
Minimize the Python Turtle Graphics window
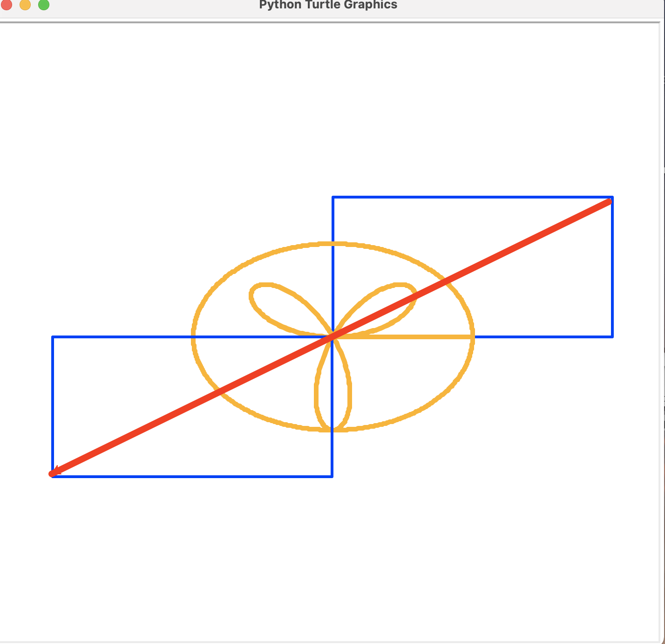25,5
